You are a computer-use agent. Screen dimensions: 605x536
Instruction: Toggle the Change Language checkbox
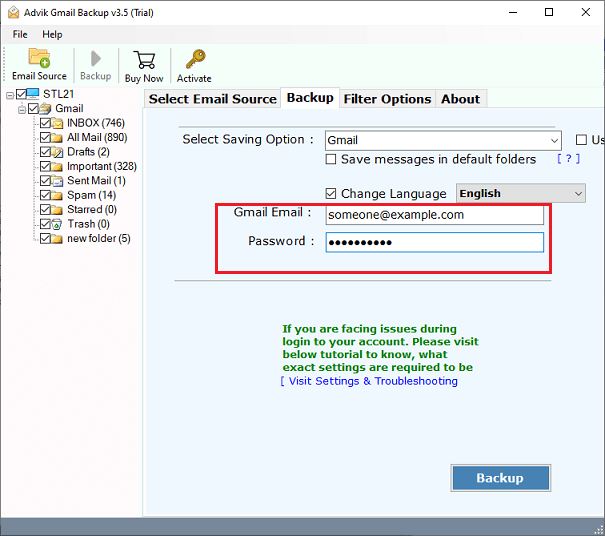[331, 193]
